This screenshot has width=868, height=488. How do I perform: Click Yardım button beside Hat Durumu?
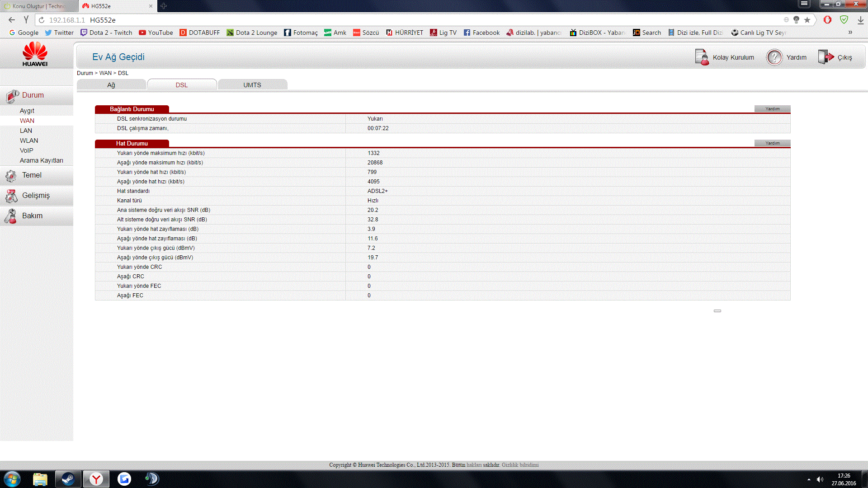(772, 143)
